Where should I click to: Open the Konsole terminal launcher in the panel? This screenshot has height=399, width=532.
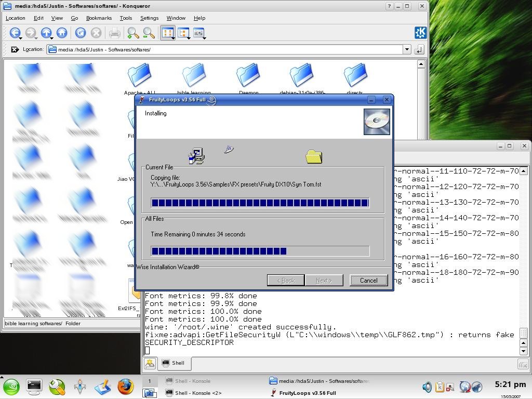pos(34,387)
